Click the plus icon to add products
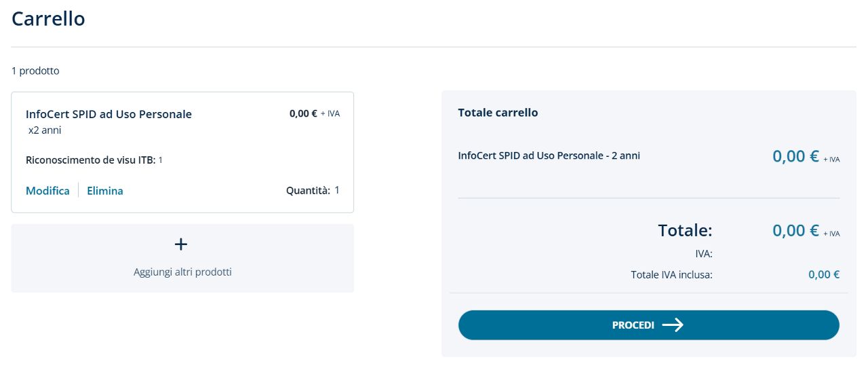Image resolution: width=868 pixels, height=368 pixels. pos(182,244)
